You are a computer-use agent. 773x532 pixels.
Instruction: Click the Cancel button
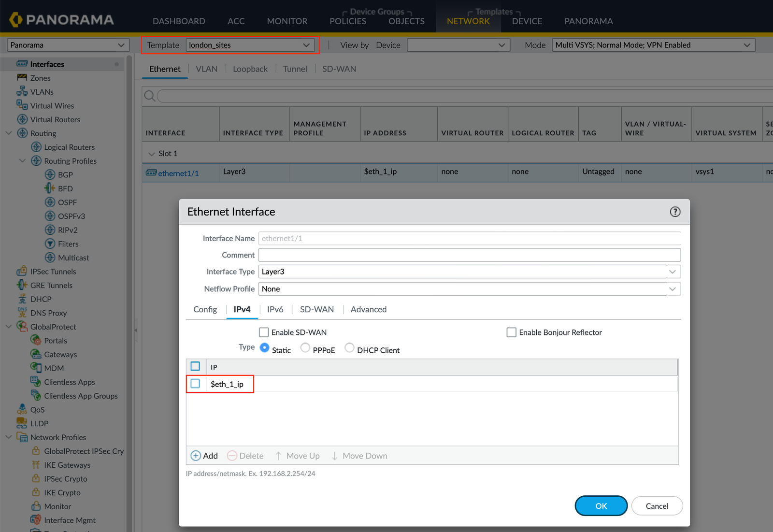coord(657,506)
